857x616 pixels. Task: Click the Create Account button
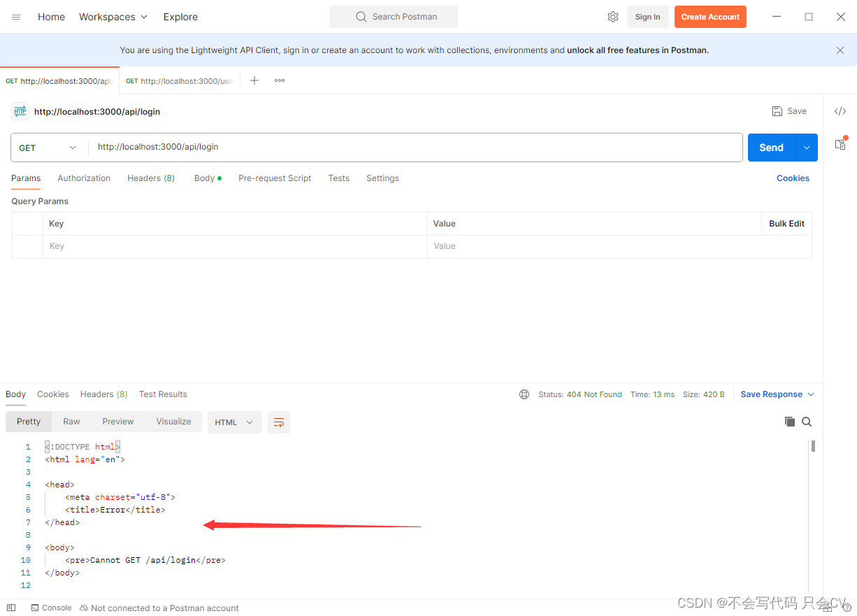tap(710, 17)
